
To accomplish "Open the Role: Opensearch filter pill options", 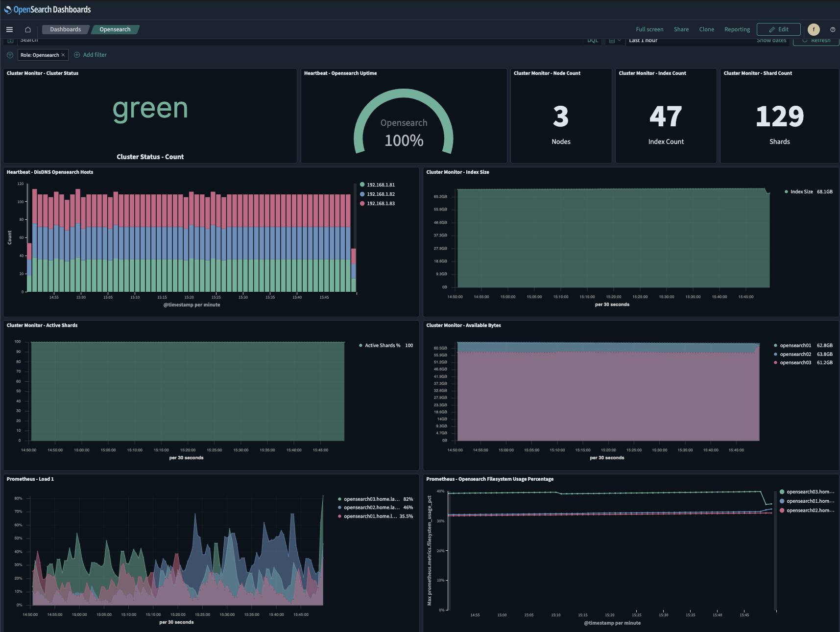I will click(39, 55).
